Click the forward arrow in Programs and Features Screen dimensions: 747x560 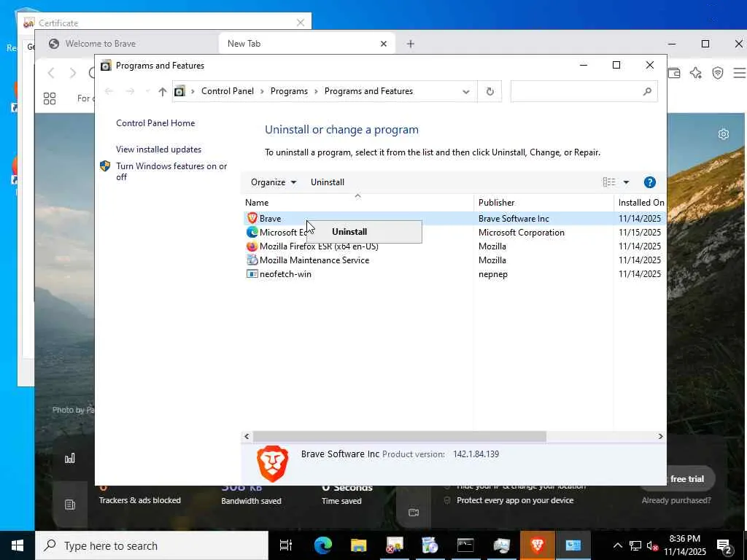(130, 91)
